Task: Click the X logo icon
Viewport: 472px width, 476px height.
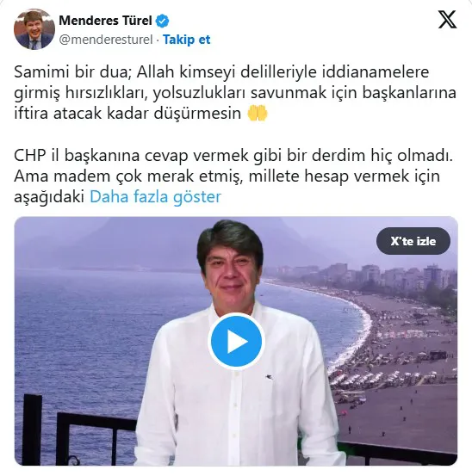Action: tap(447, 20)
